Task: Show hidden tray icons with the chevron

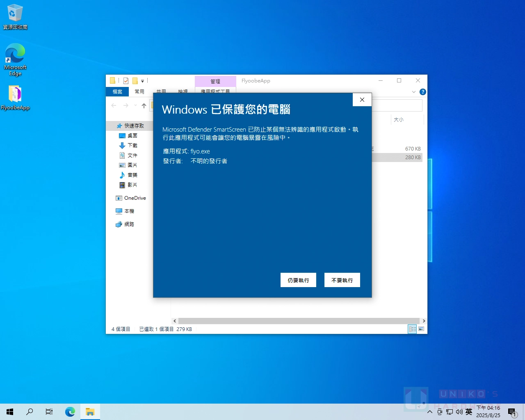Action: click(x=429, y=412)
